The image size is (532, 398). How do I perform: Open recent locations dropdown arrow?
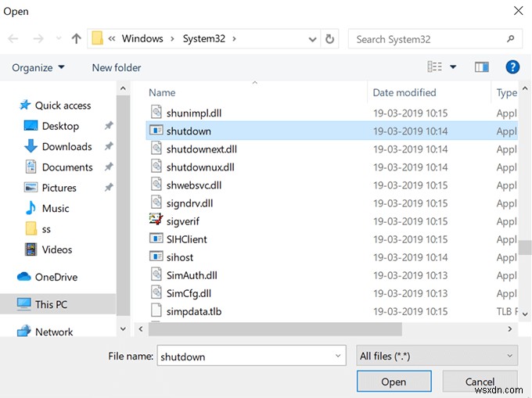[59, 38]
